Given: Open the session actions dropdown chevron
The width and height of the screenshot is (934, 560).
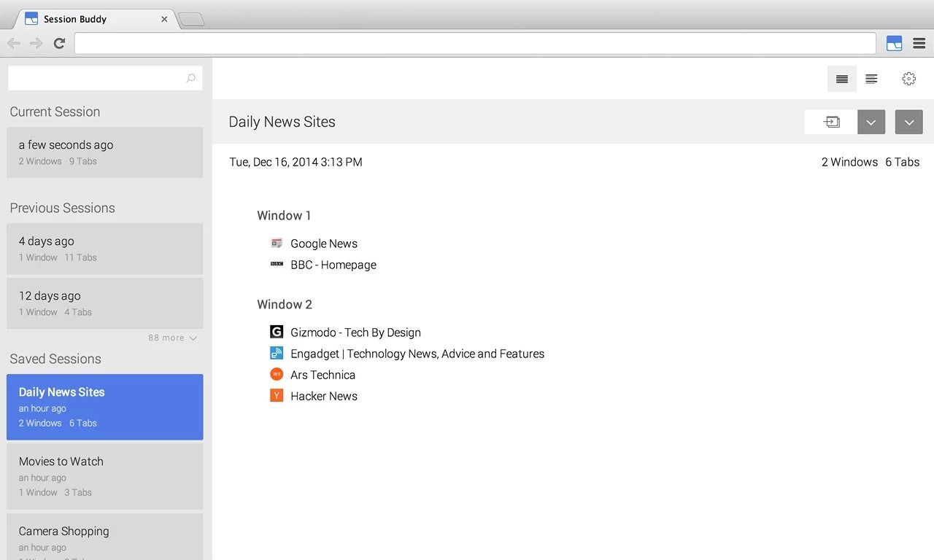Looking at the screenshot, I should 871,122.
